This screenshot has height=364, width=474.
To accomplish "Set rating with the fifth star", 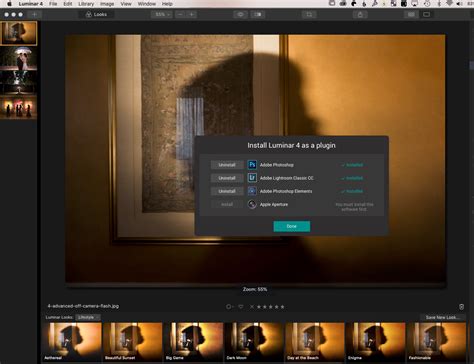I will [x=282, y=307].
